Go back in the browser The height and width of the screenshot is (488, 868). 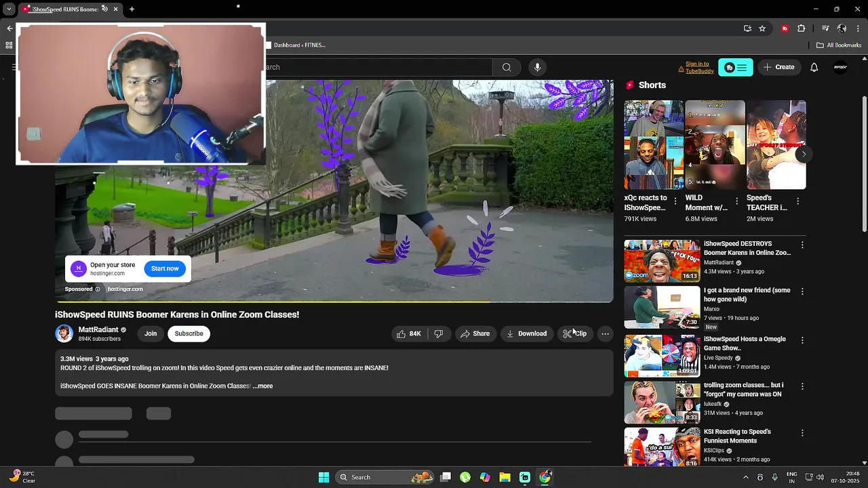9,28
